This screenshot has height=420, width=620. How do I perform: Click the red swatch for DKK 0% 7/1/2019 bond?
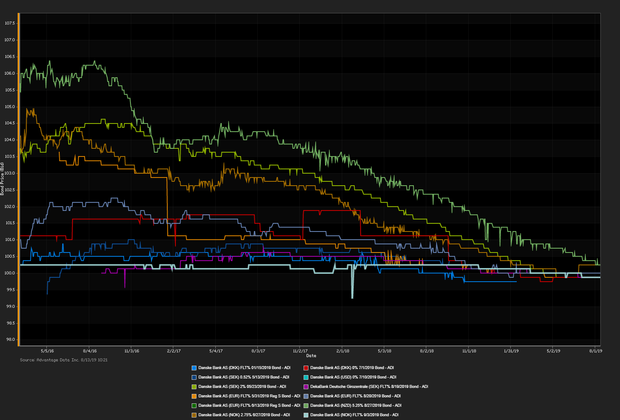[x=306, y=368]
